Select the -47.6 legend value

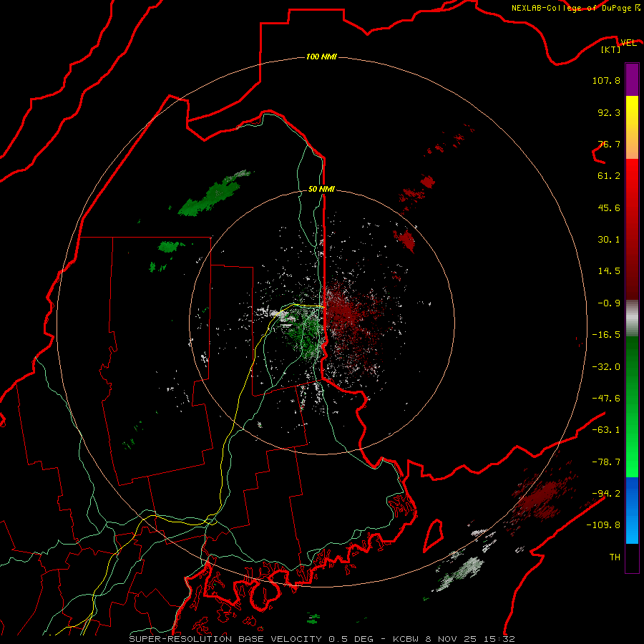(x=606, y=399)
